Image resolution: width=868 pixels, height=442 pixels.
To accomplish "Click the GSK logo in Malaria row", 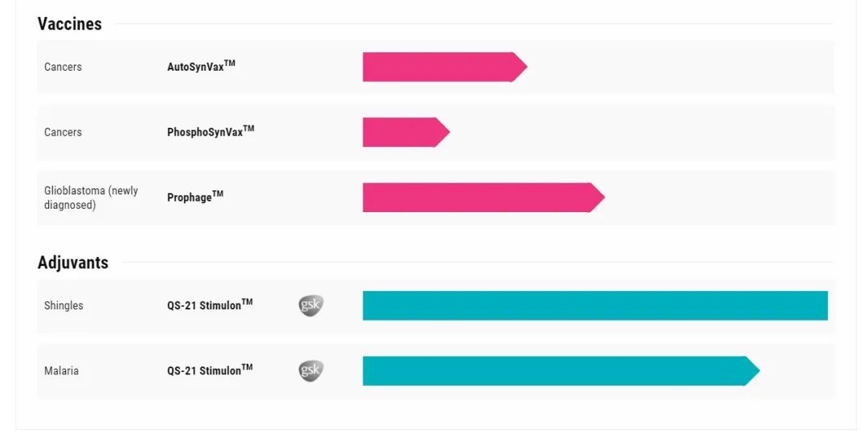I will [311, 370].
